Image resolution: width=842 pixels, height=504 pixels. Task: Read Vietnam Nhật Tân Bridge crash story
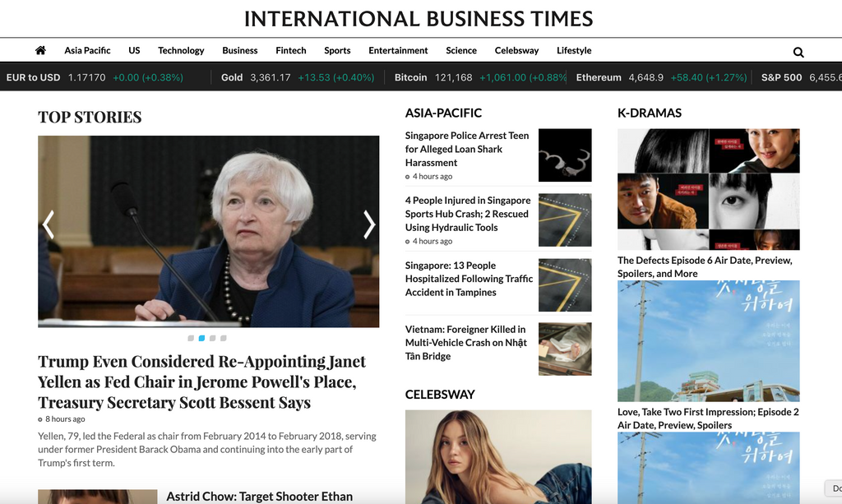(x=466, y=343)
